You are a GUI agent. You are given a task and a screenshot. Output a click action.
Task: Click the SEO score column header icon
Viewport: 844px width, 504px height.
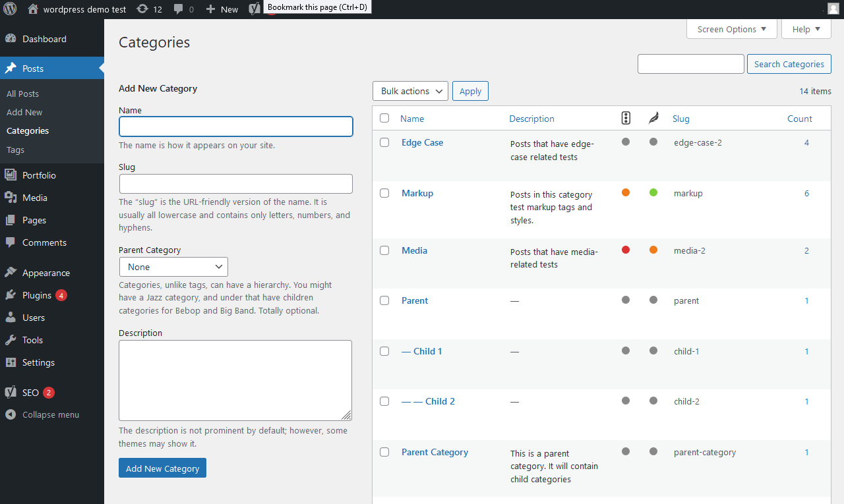pyautogui.click(x=626, y=119)
